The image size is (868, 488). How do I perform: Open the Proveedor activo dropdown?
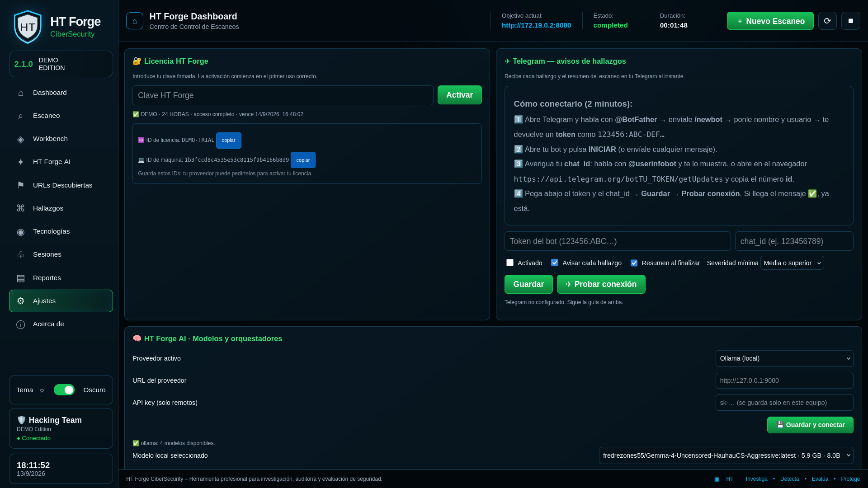tap(784, 358)
